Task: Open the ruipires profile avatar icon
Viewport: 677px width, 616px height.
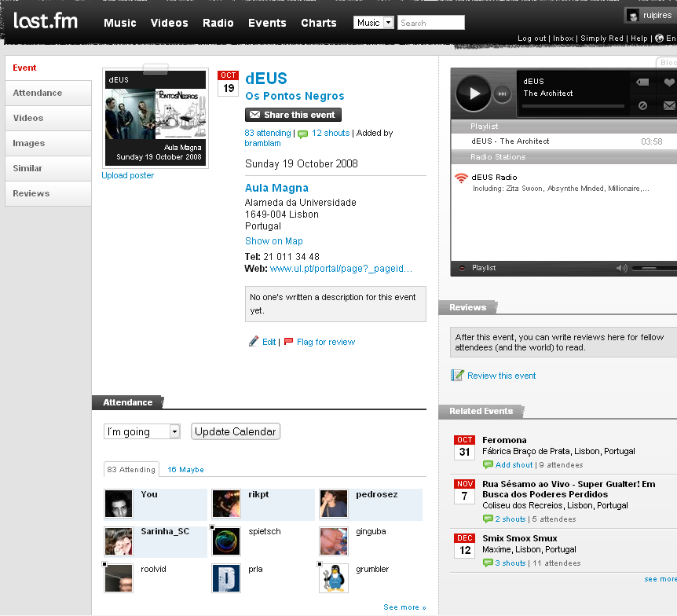Action: coord(633,16)
